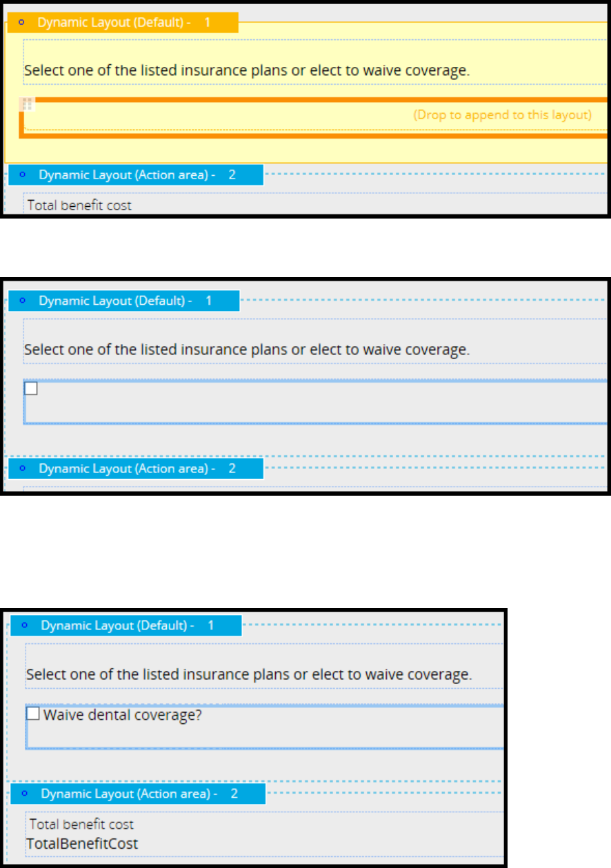The height and width of the screenshot is (868, 611).
Task: Tick the unlabeled empty checkbox in middle panel
Action: point(31,389)
